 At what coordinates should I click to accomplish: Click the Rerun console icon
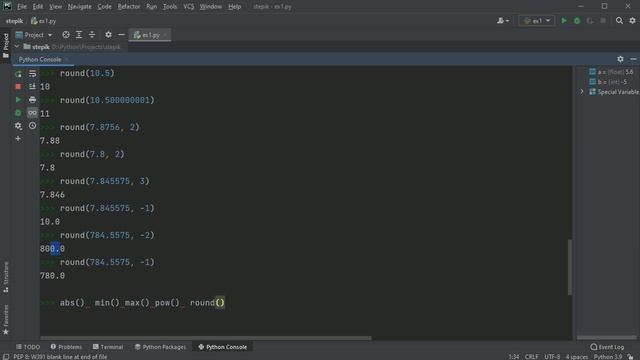tap(18, 73)
